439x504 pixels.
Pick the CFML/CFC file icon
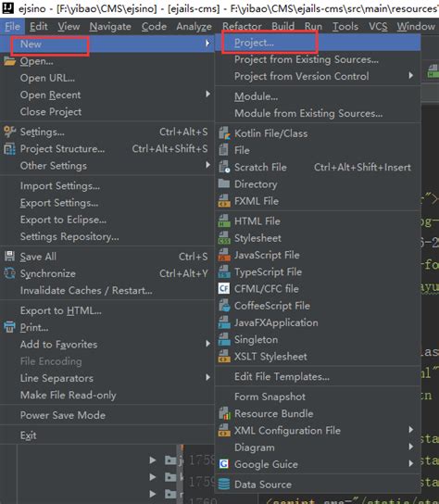pos(224,288)
